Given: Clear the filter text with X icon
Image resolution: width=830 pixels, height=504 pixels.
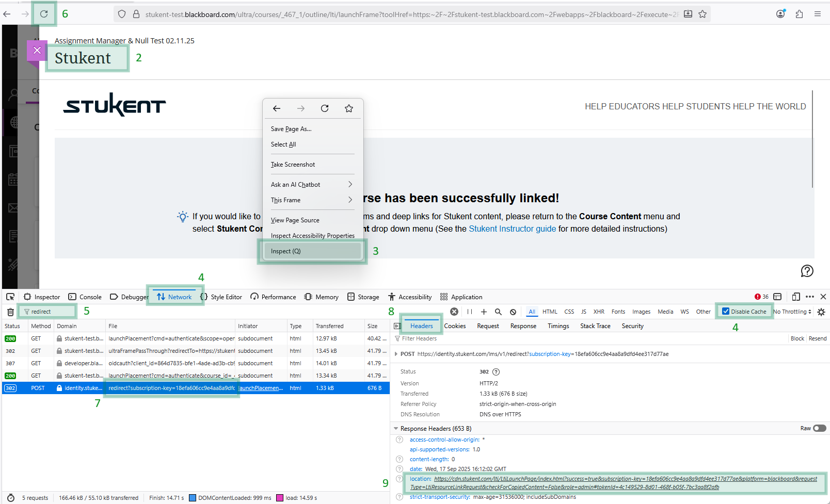Looking at the screenshot, I should pyautogui.click(x=454, y=312).
